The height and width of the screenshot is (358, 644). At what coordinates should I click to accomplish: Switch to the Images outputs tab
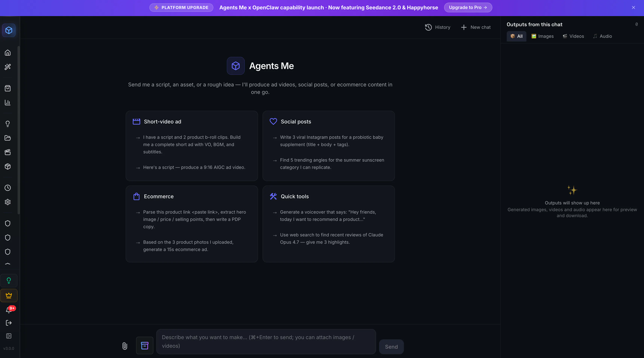coord(542,36)
